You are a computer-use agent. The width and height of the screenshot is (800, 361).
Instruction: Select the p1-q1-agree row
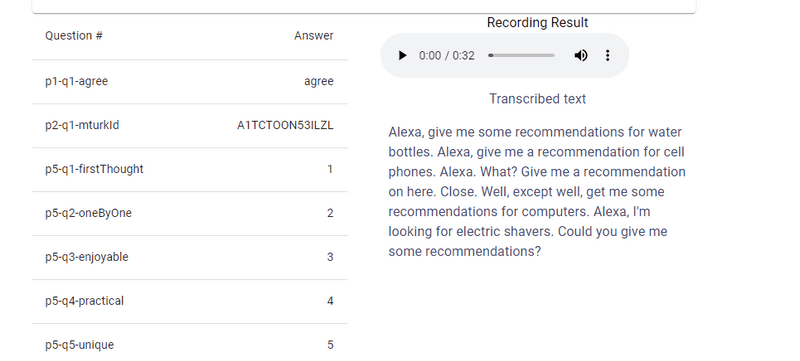[x=189, y=82]
